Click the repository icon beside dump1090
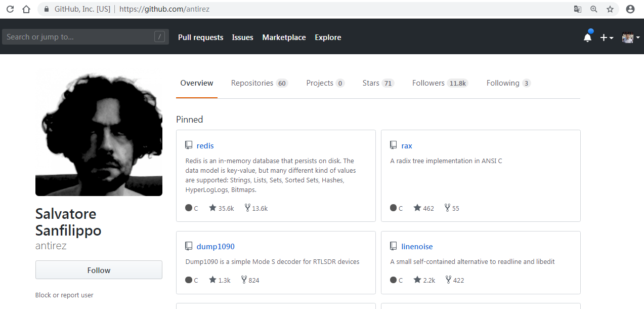644x309 pixels. coord(189,246)
